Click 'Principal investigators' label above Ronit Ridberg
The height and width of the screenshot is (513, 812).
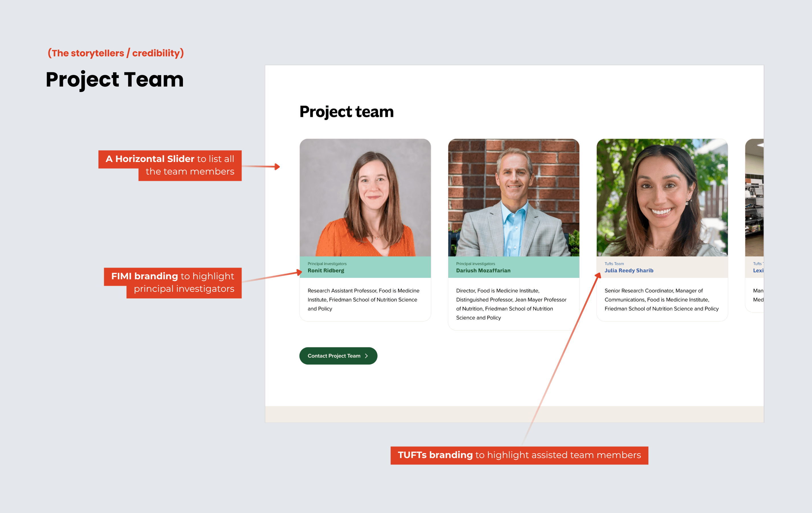click(327, 264)
